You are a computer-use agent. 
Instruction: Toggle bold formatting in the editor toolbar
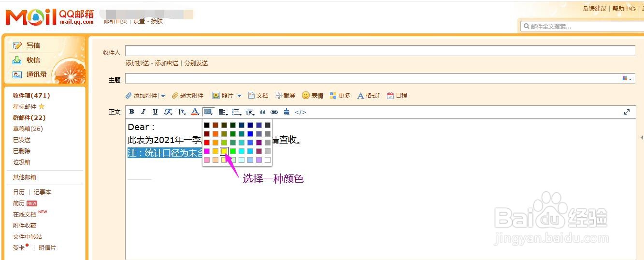tap(132, 112)
